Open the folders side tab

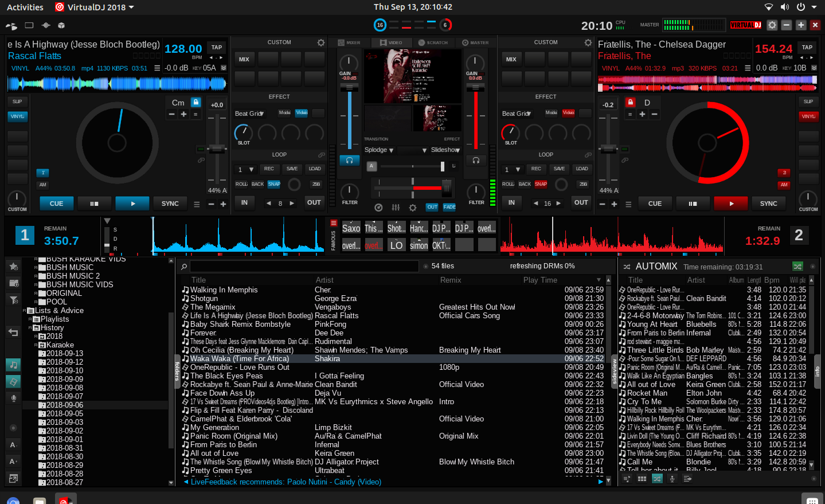point(177,372)
